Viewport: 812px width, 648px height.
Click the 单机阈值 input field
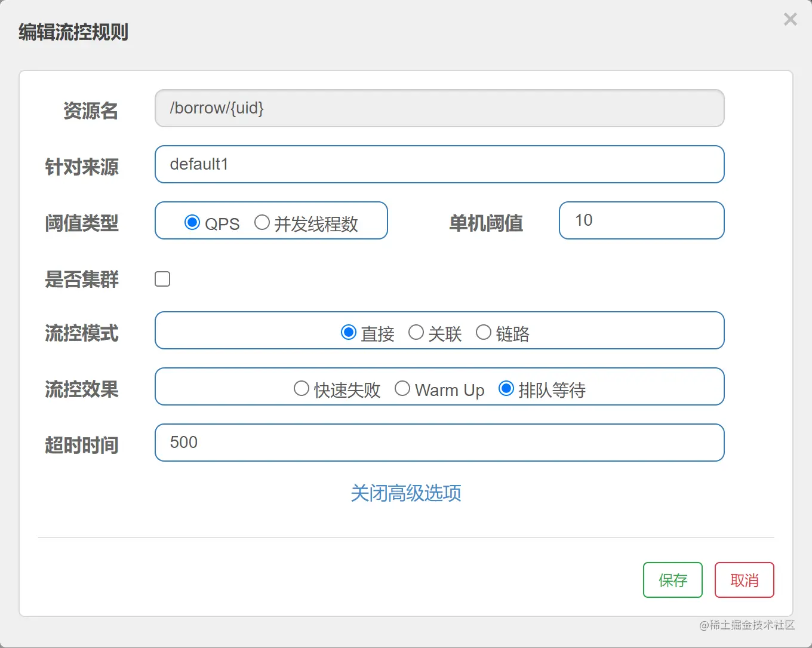(x=642, y=220)
